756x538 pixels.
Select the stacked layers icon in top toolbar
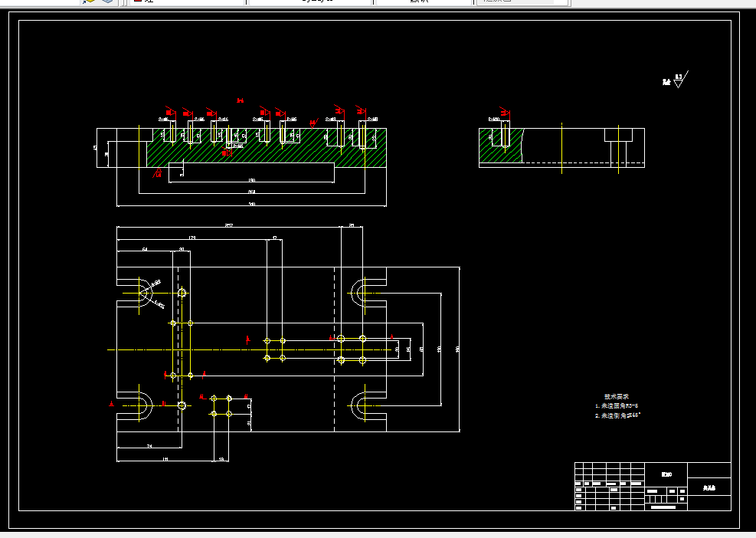coord(107,2)
